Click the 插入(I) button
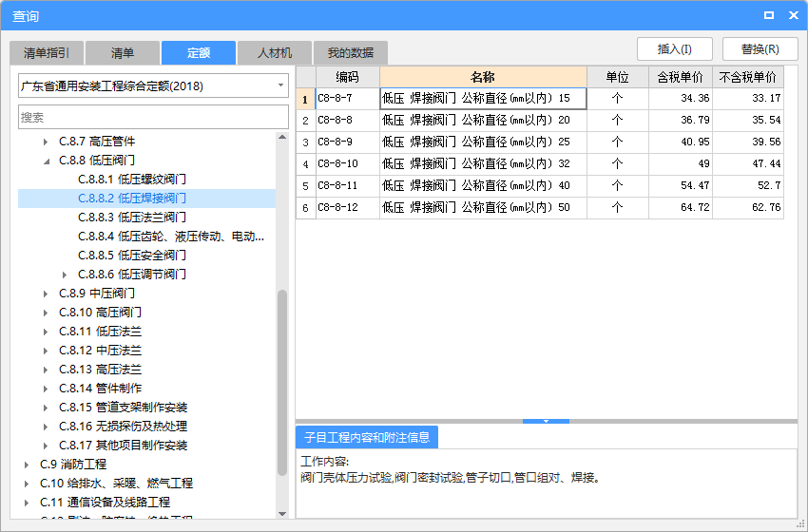The height and width of the screenshot is (532, 808). coord(675,49)
